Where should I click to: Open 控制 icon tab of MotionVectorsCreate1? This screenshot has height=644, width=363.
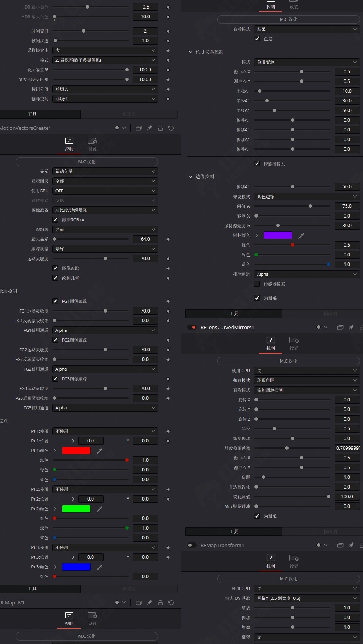click(69, 144)
